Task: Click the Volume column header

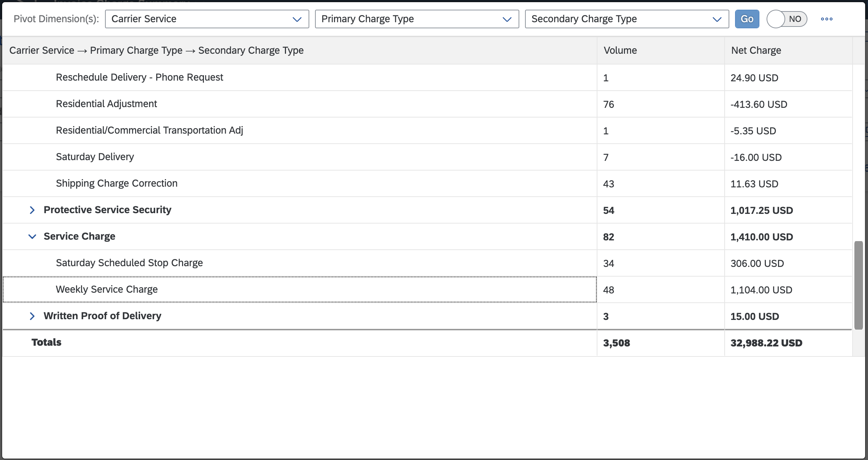Action: (x=660, y=51)
